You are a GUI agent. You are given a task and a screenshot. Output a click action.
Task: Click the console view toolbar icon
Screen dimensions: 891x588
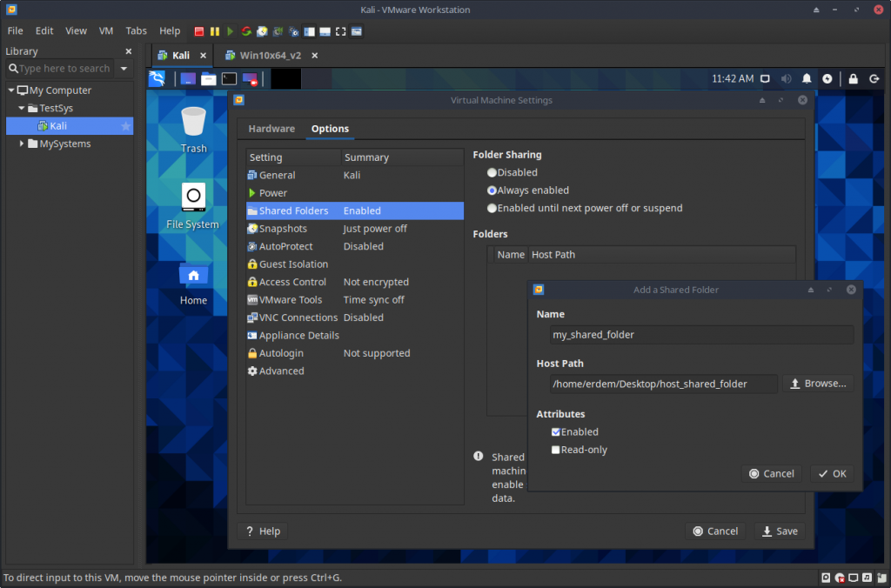(x=325, y=31)
